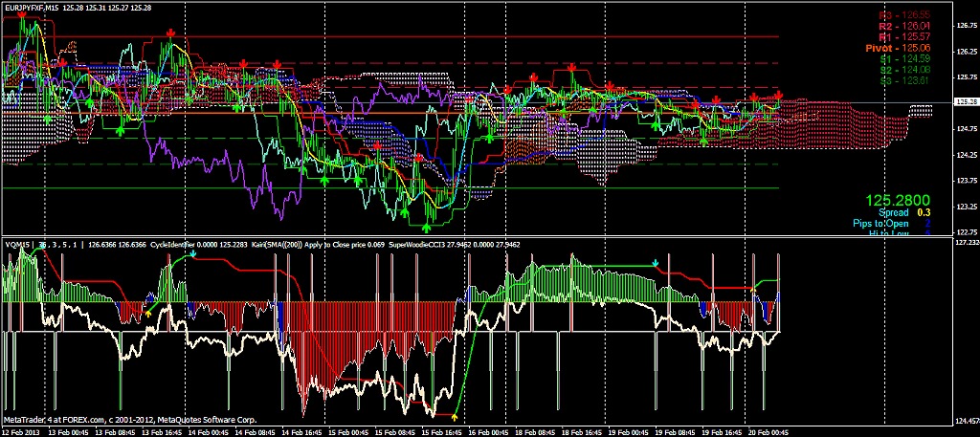The height and width of the screenshot is (437, 980).
Task: Click the yellow up arrow at indicator bottom
Action: (454, 416)
